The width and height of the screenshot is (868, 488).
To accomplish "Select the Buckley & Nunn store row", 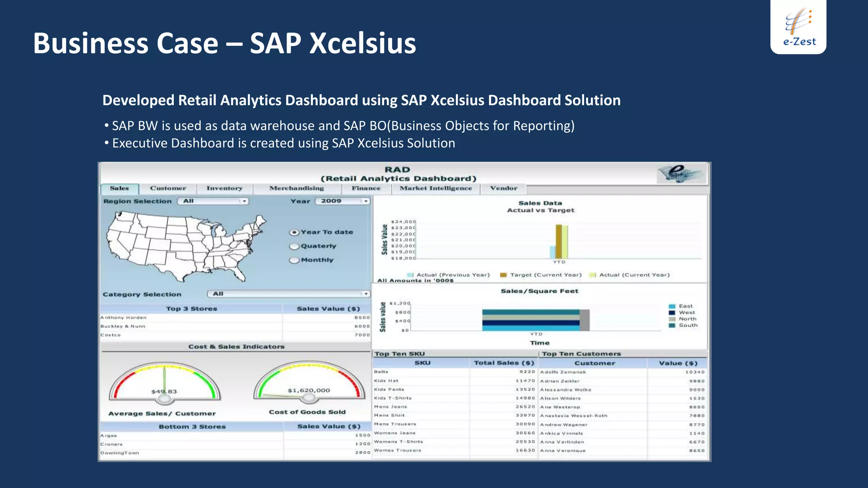I will click(x=235, y=326).
